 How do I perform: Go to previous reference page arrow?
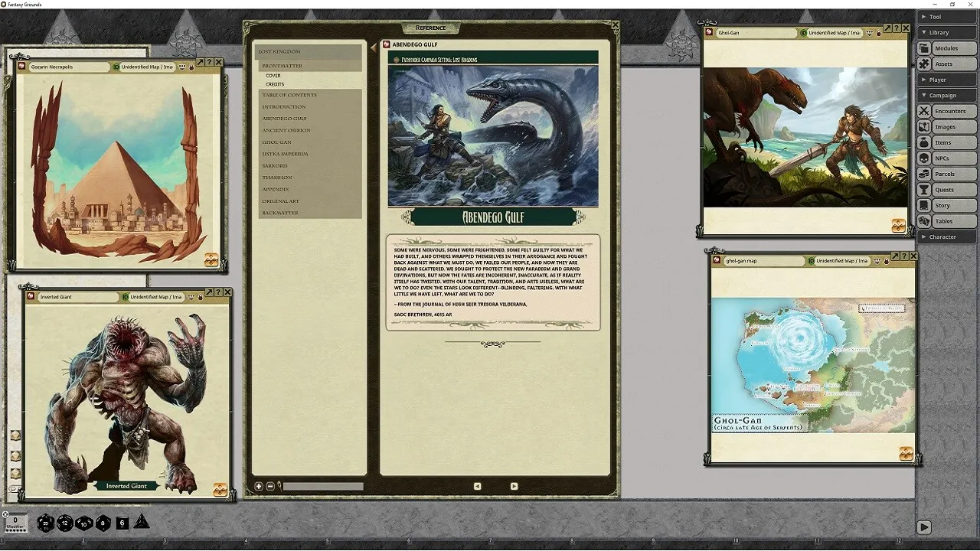[477, 486]
